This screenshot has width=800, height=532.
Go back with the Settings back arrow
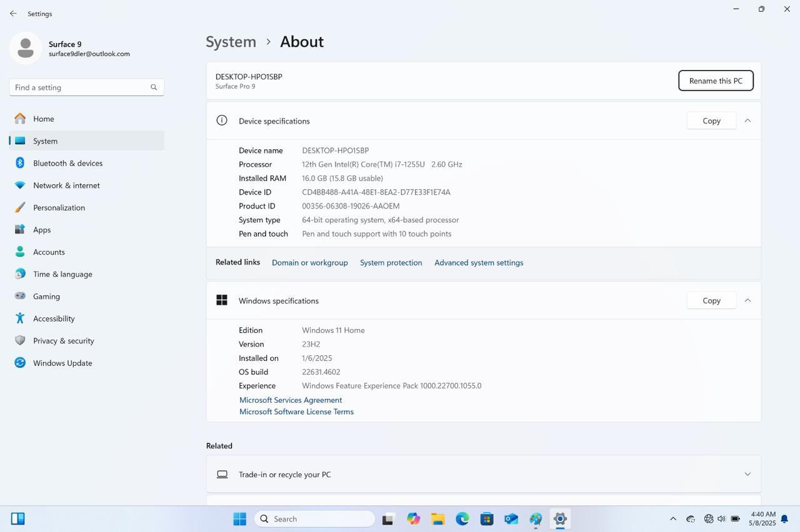13,14
